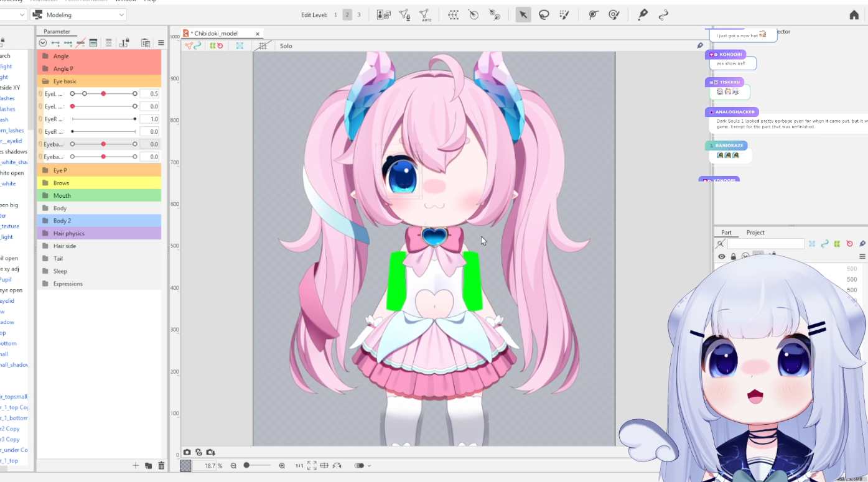Close the Chibidoki_model tab
The image size is (868, 482).
point(258,34)
